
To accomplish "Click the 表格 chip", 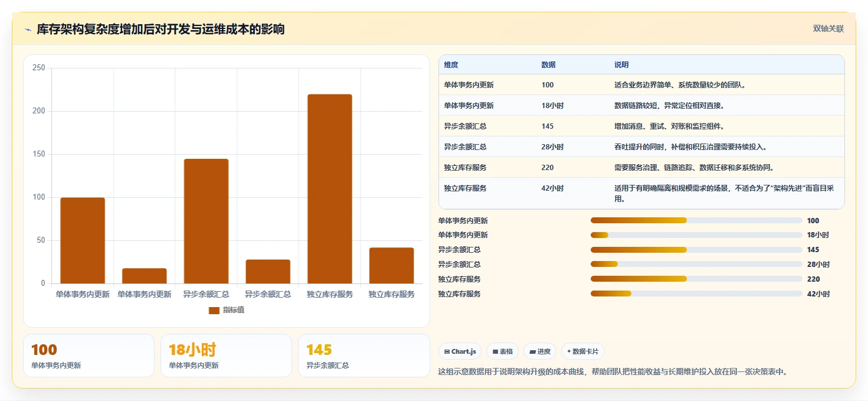I will pos(502,351).
